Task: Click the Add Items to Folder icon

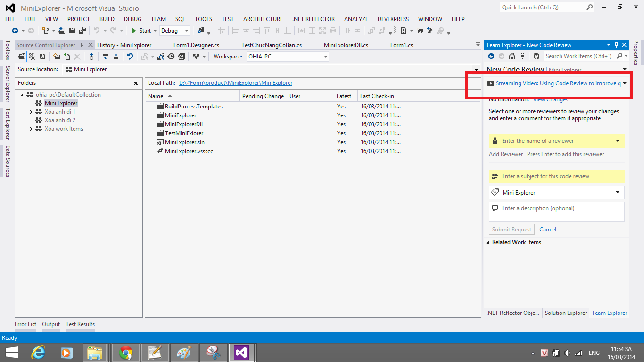Action: click(67, 57)
